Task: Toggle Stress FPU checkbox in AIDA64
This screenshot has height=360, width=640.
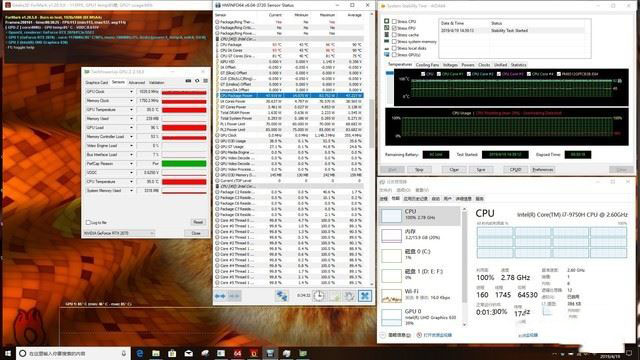Action: (x=394, y=28)
